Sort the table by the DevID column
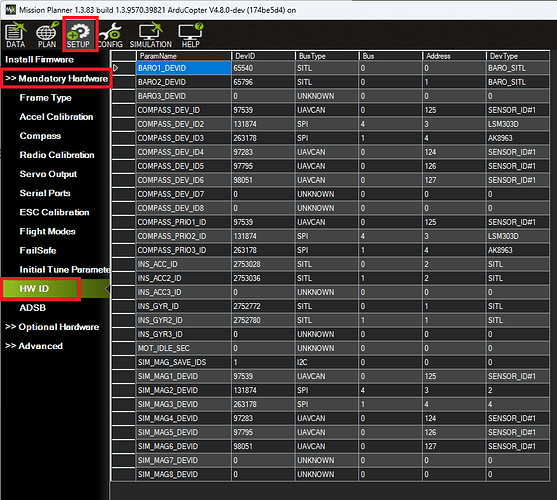This screenshot has height=500, width=557. 263,56
